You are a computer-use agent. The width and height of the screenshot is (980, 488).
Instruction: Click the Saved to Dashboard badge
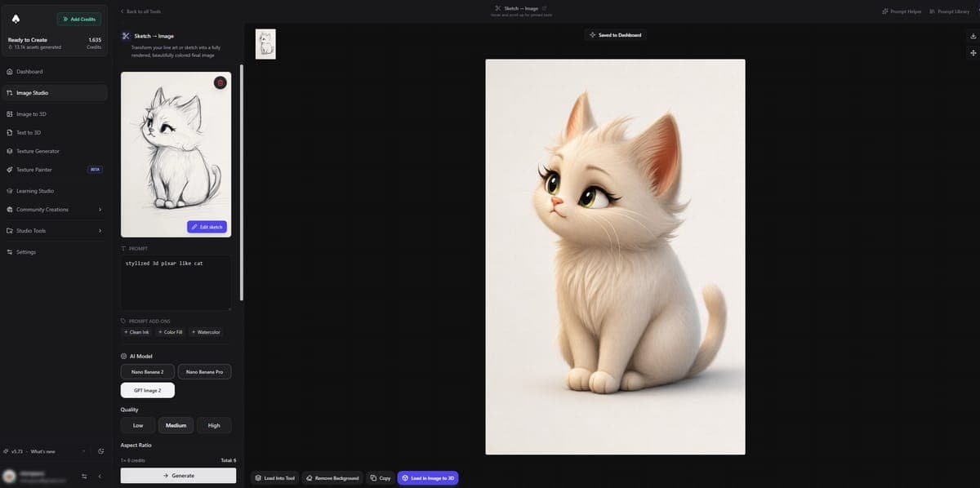[615, 35]
